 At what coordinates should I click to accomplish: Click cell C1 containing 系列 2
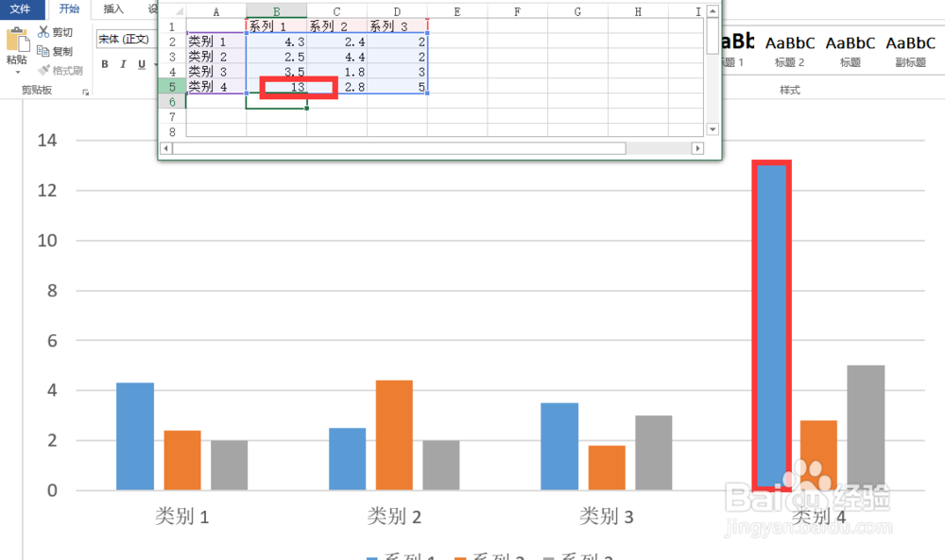336,25
